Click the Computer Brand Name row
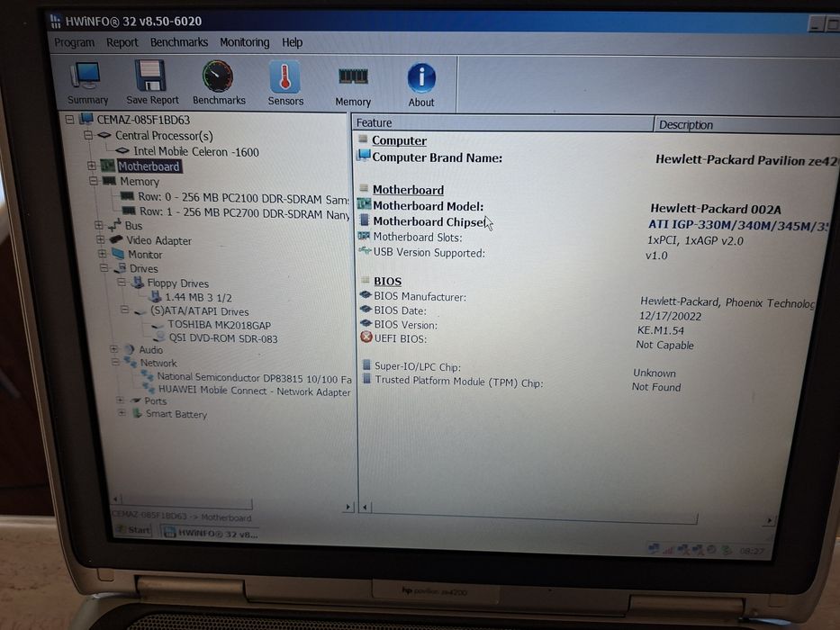The height and width of the screenshot is (630, 840). [596, 158]
